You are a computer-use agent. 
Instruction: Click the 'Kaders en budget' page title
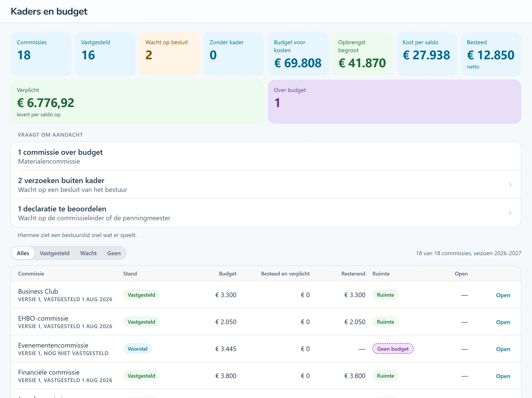click(x=49, y=11)
